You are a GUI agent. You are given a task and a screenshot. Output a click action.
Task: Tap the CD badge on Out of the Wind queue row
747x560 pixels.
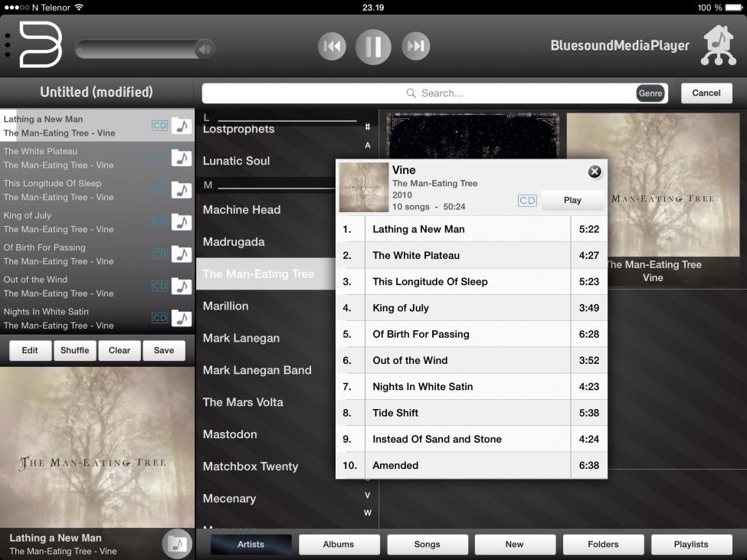pos(159,287)
